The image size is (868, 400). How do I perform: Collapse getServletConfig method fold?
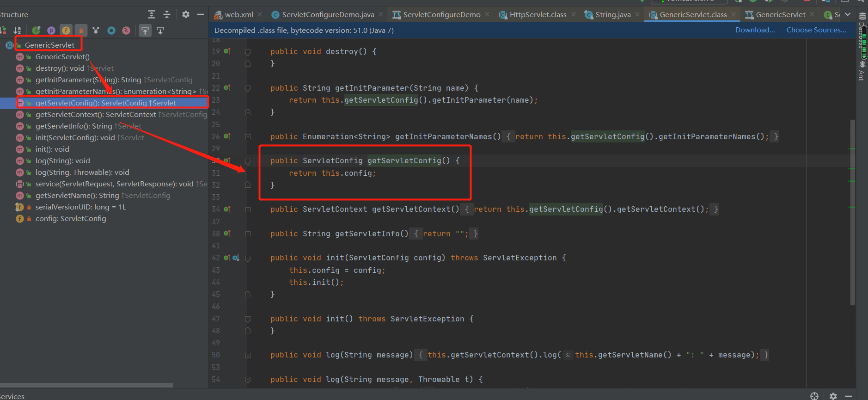point(248,160)
